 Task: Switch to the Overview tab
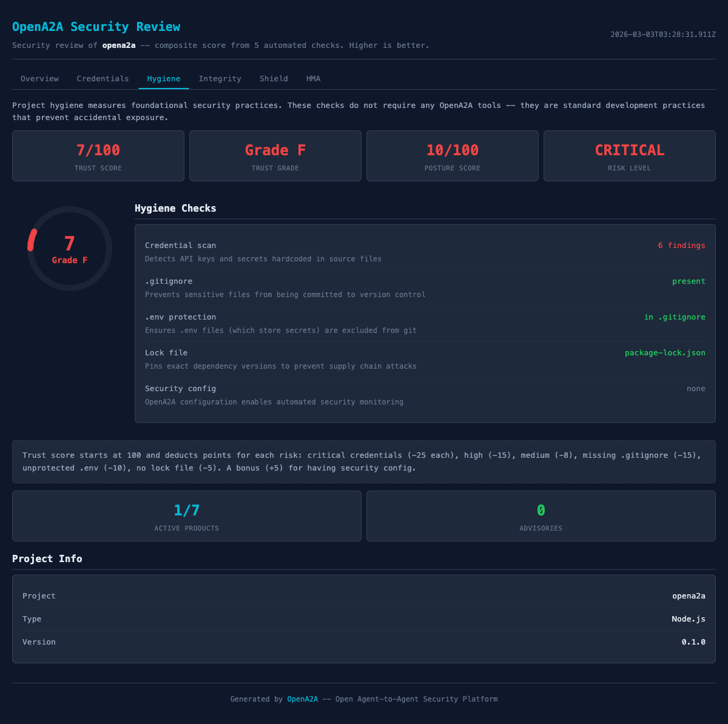40,78
